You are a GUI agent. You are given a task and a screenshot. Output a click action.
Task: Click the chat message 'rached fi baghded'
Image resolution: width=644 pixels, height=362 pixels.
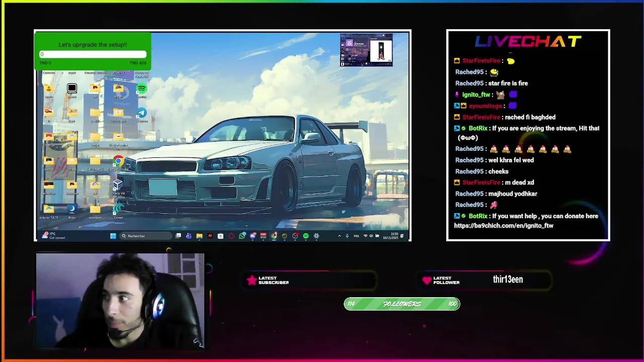coord(530,117)
